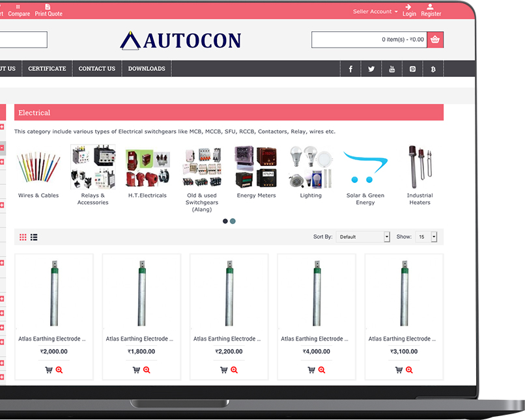Open the CERTIFICATE menu item
Viewport: 525px width, 420px height.
point(47,68)
